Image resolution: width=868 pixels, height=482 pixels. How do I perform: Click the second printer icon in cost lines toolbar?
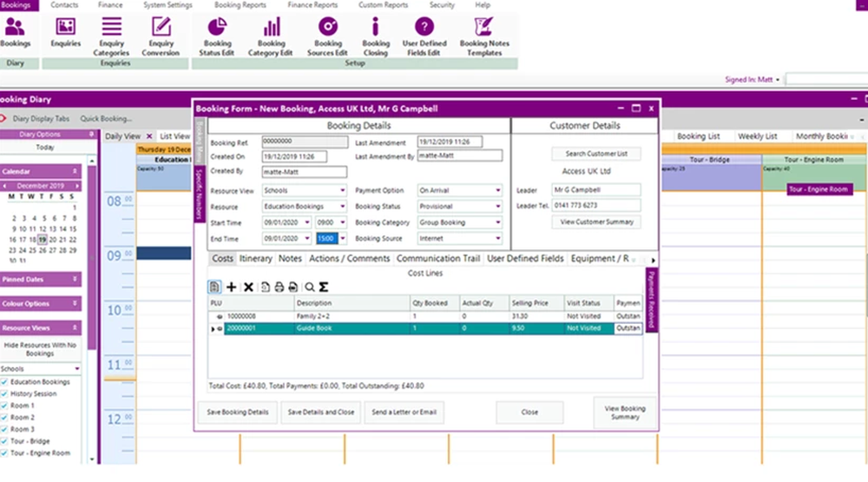click(293, 287)
